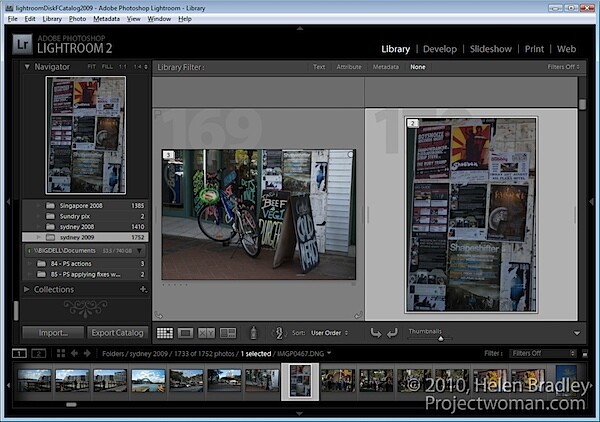Viewport: 600px width, 422px height.
Task: Go forward to next source arrow
Action: click(87, 353)
